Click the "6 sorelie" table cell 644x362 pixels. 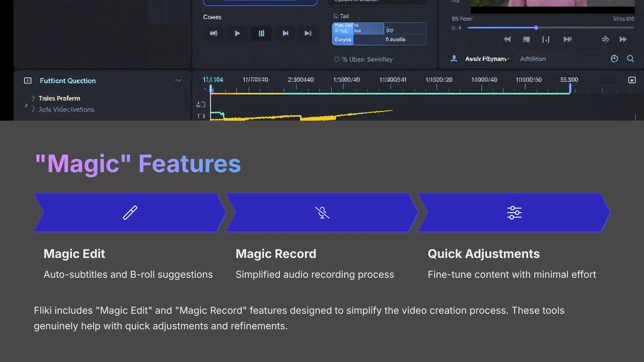click(405, 39)
